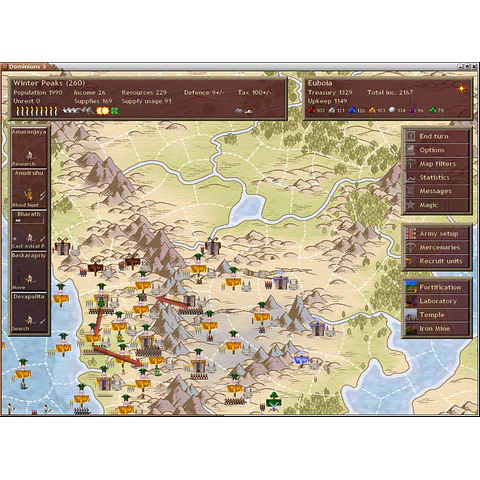Click the purple death gem icon

[x=413, y=110]
